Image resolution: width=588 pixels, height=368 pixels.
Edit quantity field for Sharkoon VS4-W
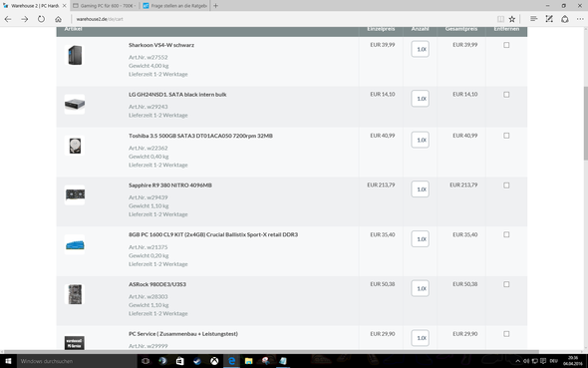420,49
